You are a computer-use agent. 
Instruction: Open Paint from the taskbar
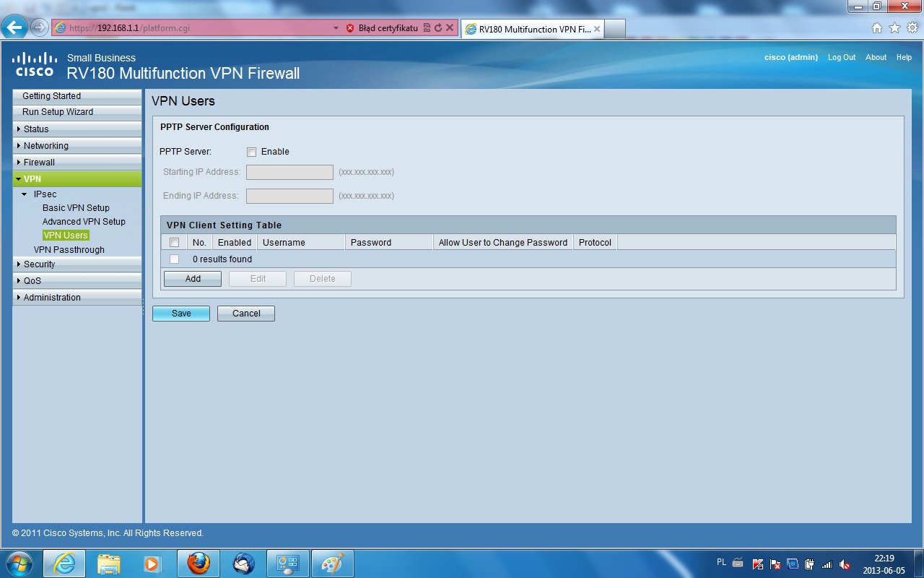coord(333,564)
